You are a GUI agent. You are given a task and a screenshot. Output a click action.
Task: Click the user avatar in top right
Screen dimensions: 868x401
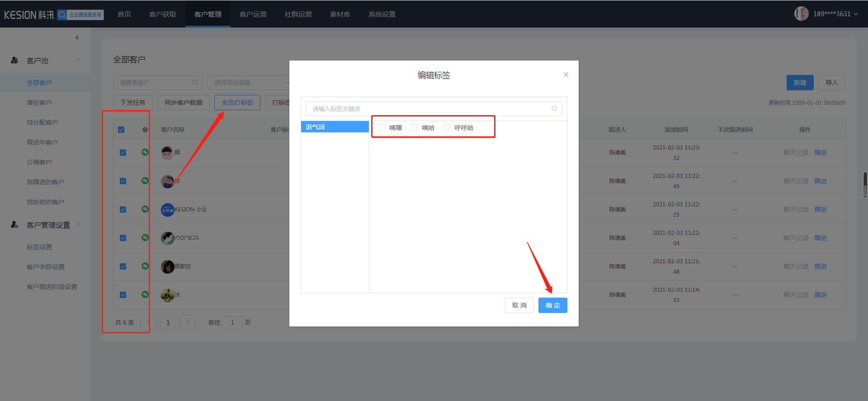tap(801, 14)
